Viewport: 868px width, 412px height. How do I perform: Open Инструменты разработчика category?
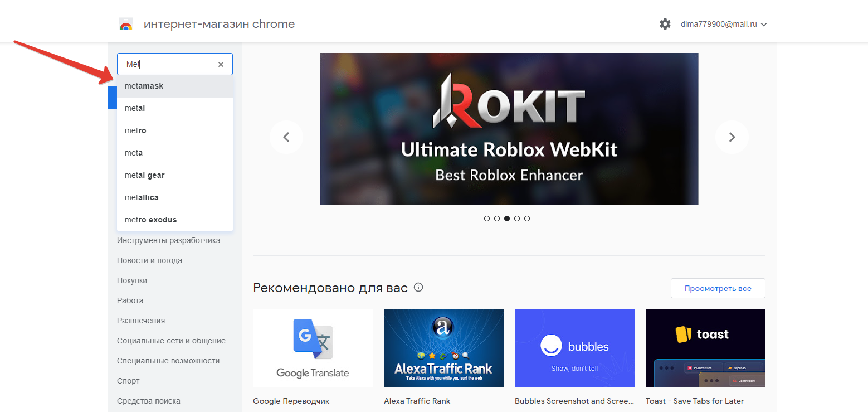click(x=169, y=240)
